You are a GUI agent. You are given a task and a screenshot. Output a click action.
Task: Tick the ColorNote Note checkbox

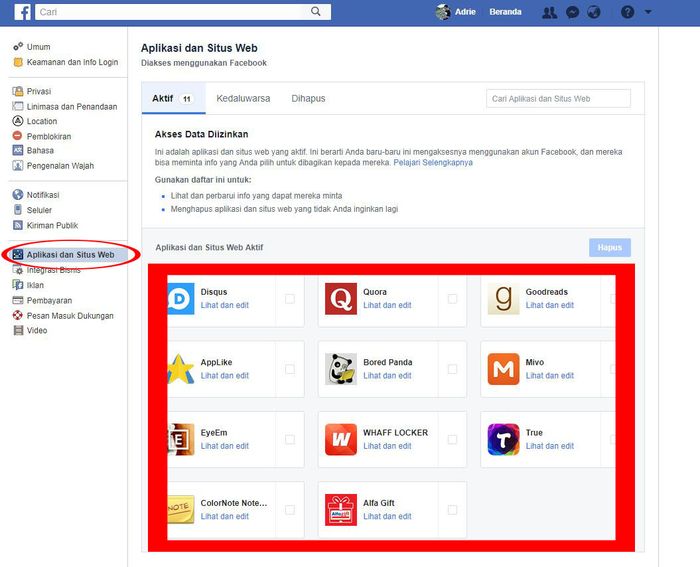[290, 509]
